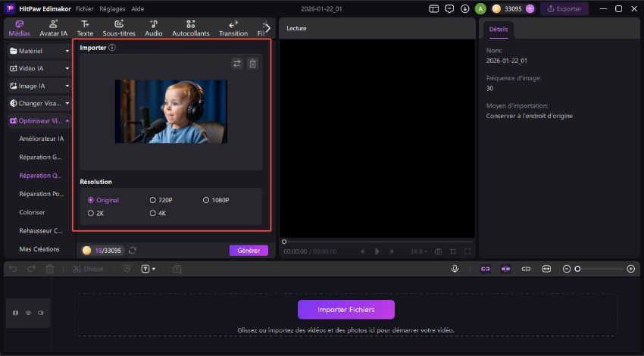The height and width of the screenshot is (356, 644).
Task: Delete imported media with trash icon
Action: (252, 63)
